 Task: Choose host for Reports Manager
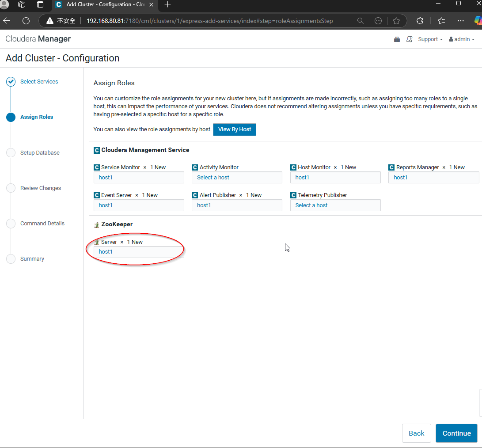(x=434, y=178)
